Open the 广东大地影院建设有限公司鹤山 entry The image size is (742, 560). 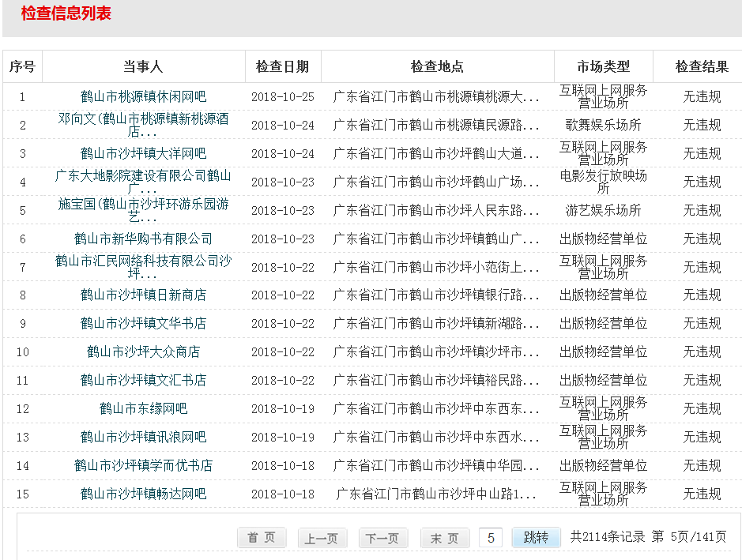[143, 182]
